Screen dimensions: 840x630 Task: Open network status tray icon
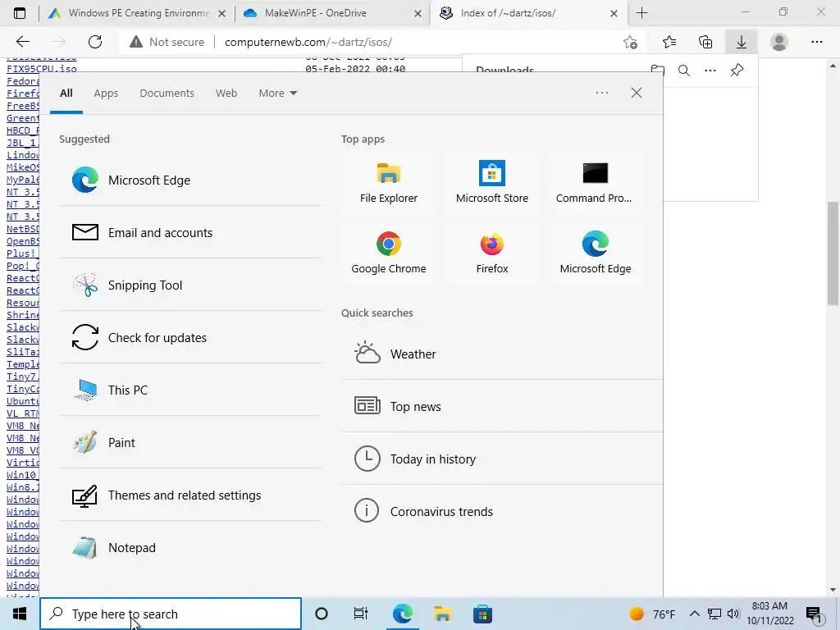[x=714, y=614]
